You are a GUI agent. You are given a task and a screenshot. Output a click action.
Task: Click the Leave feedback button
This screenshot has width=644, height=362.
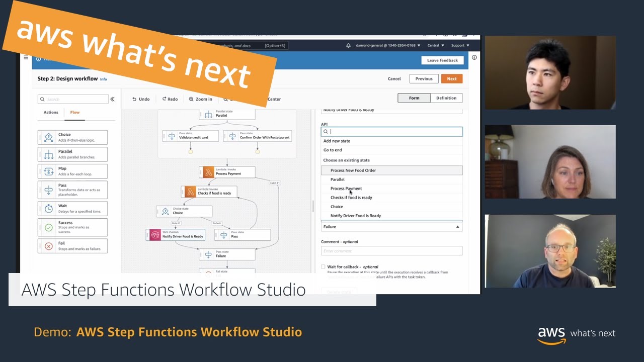pos(442,60)
